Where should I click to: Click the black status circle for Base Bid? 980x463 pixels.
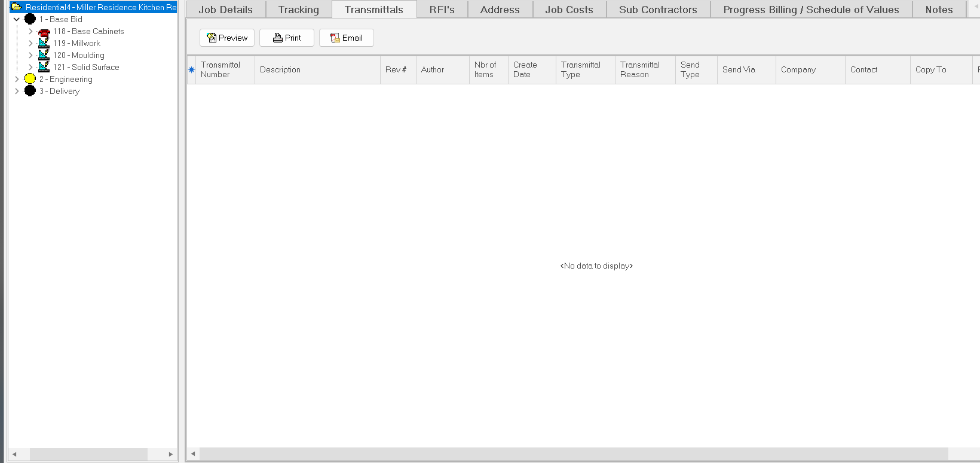coord(30,19)
